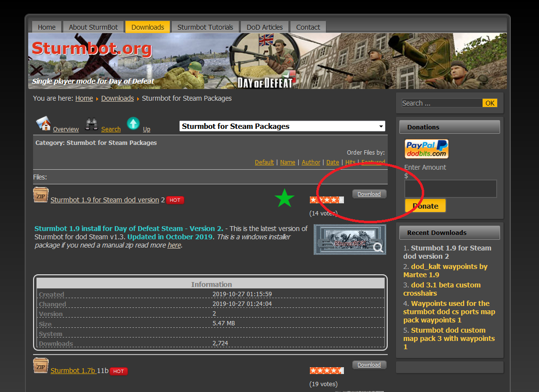Screen dimensions: 539x392
Task: Click star rating for Sturmbot 1.7b (19 votes)
Action: point(326,370)
